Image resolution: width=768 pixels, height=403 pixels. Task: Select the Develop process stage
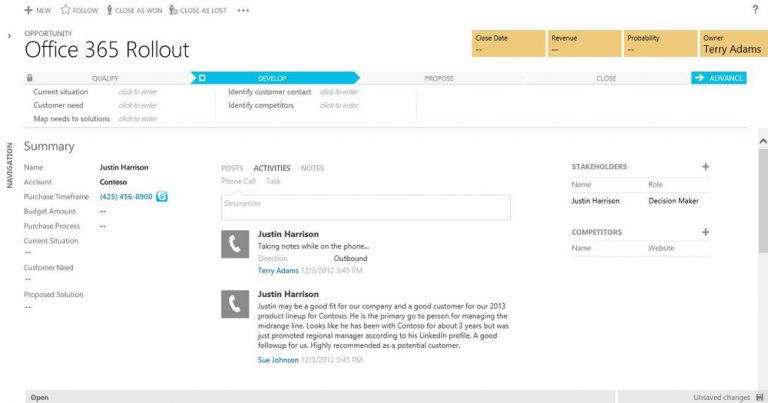[x=272, y=78]
